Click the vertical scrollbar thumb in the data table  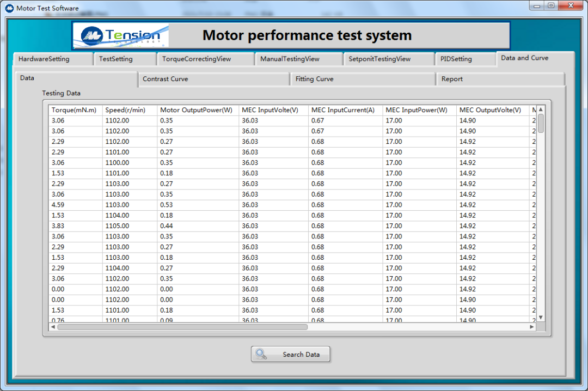pos(541,123)
